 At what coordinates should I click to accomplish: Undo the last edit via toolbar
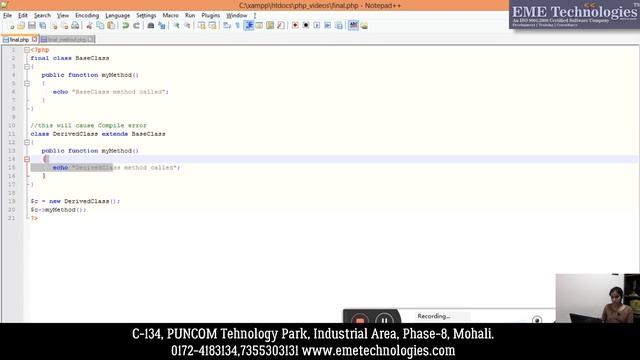click(125, 26)
